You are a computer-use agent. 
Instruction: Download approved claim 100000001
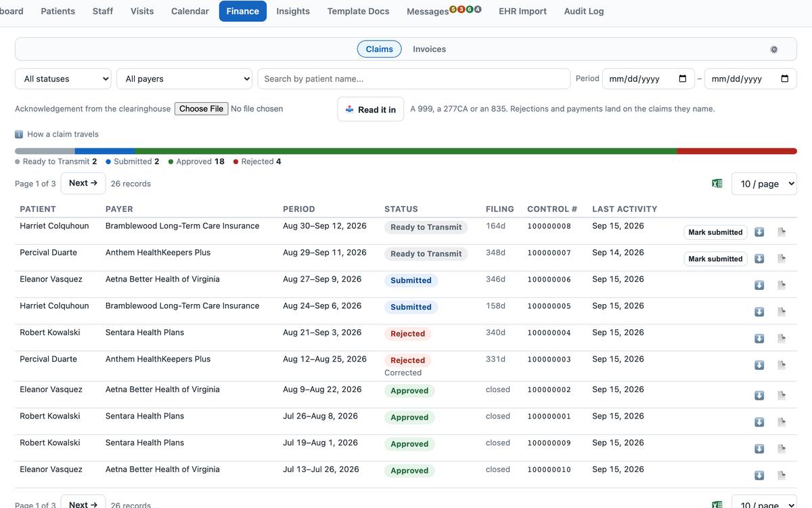pyautogui.click(x=759, y=422)
